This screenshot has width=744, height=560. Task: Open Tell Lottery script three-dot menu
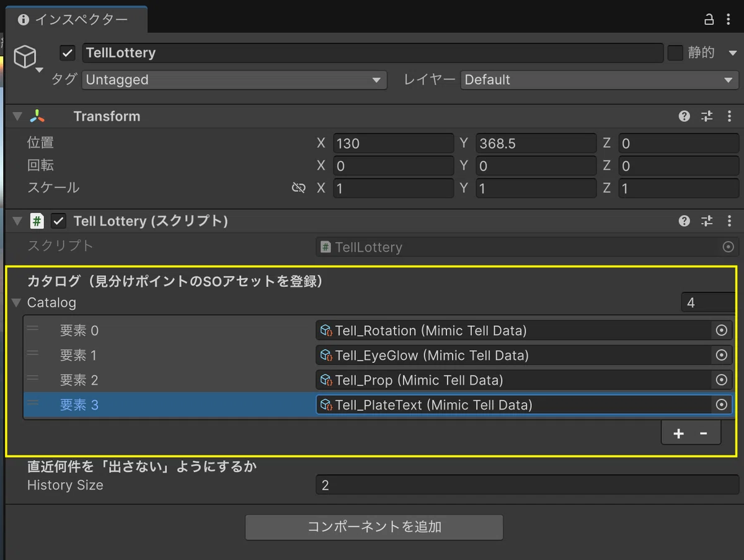click(729, 221)
